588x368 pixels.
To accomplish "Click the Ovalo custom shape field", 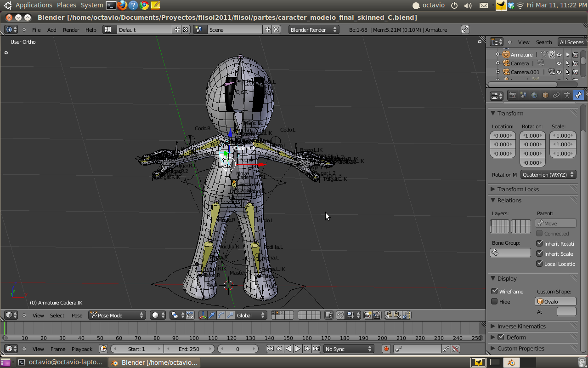I will point(555,302).
